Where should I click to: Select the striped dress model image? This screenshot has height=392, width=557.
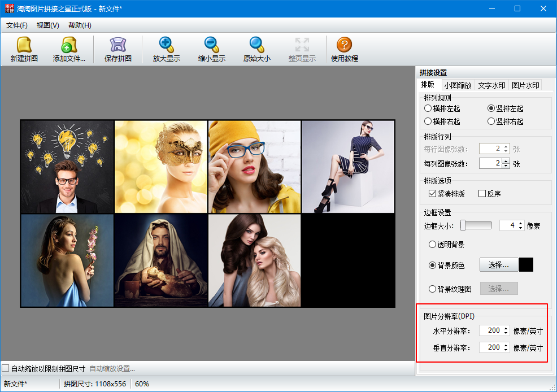click(x=348, y=167)
